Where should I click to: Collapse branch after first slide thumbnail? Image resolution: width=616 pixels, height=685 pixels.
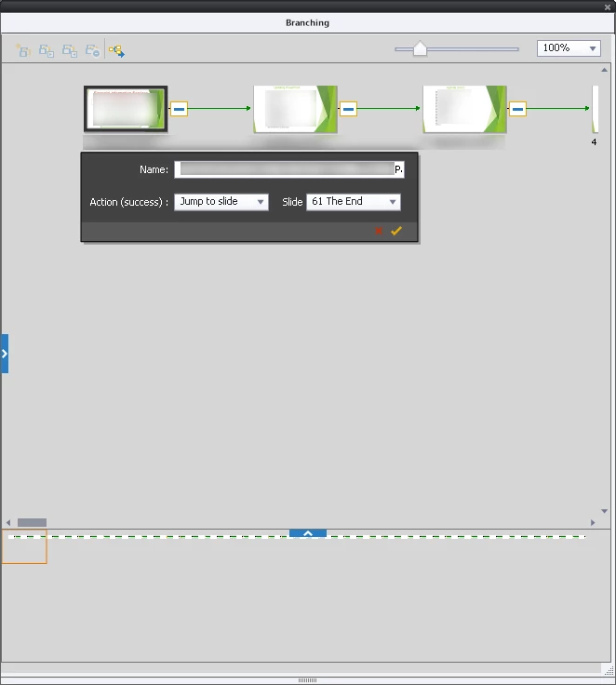(179, 109)
